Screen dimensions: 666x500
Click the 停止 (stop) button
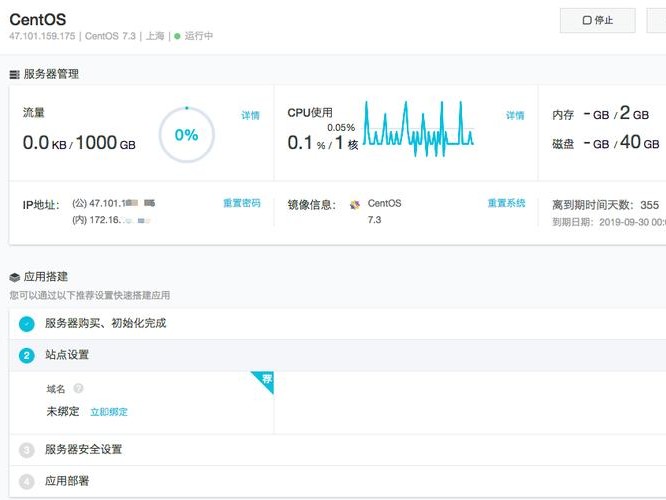pyautogui.click(x=598, y=20)
